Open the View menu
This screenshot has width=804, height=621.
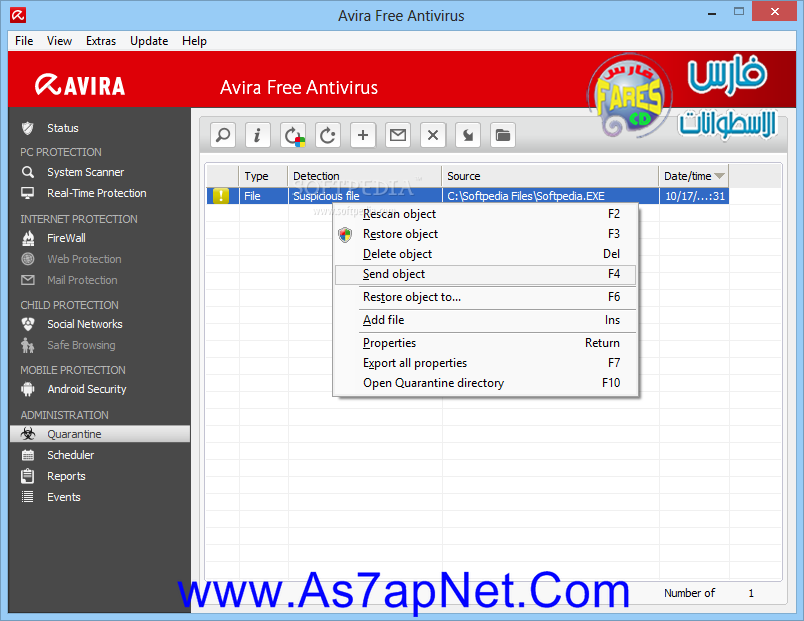[x=59, y=41]
